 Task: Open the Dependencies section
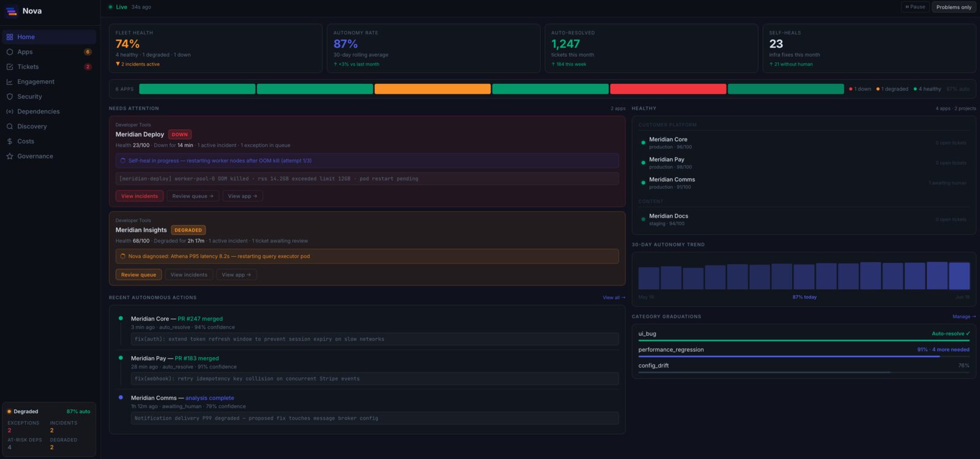[49, 112]
